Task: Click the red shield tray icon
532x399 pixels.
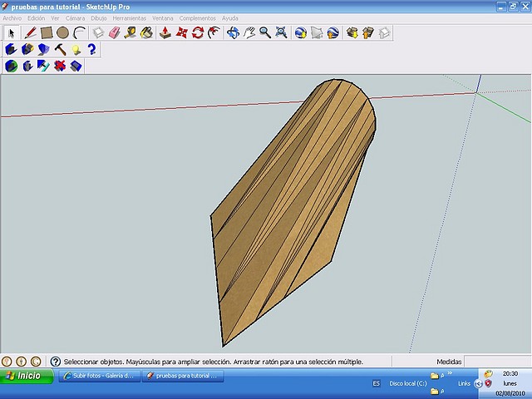Action: 488,384
